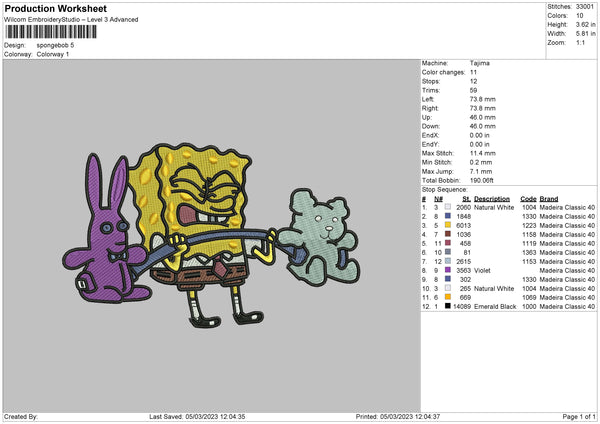
Task: Click the 'Stop Sequence:' heading
Action: pyautogui.click(x=445, y=190)
